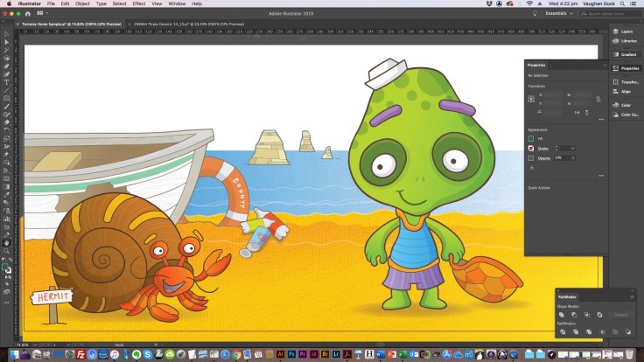644x362 pixels.
Task: Click the Divide pathfinder icon
Action: [x=561, y=332]
